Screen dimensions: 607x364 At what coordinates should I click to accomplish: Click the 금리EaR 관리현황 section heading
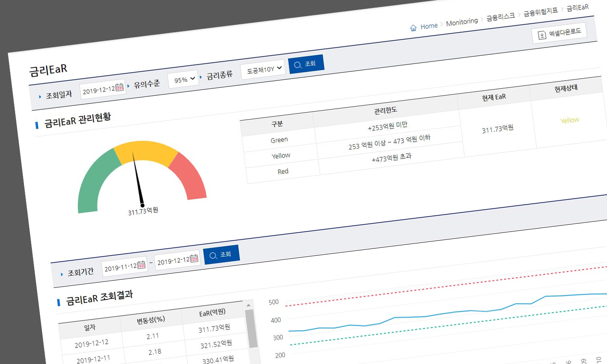tap(77, 120)
